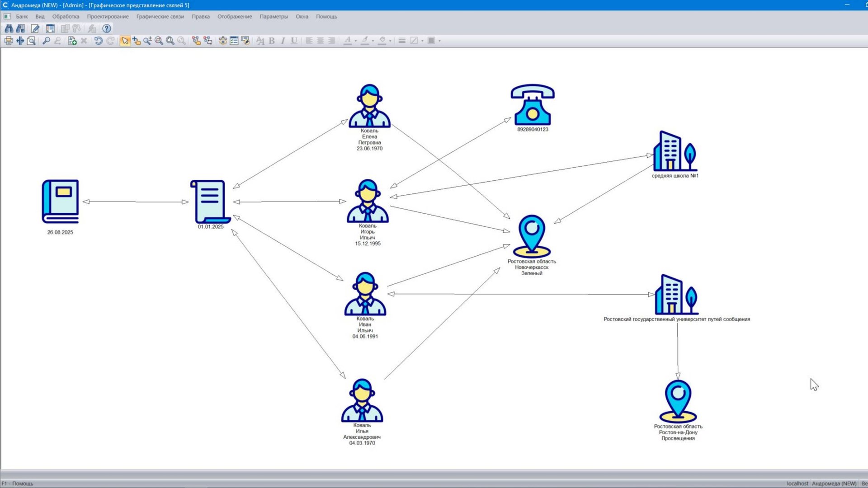Viewport: 868px width, 488px height.
Task: Click the undo arrow icon
Action: [98, 41]
